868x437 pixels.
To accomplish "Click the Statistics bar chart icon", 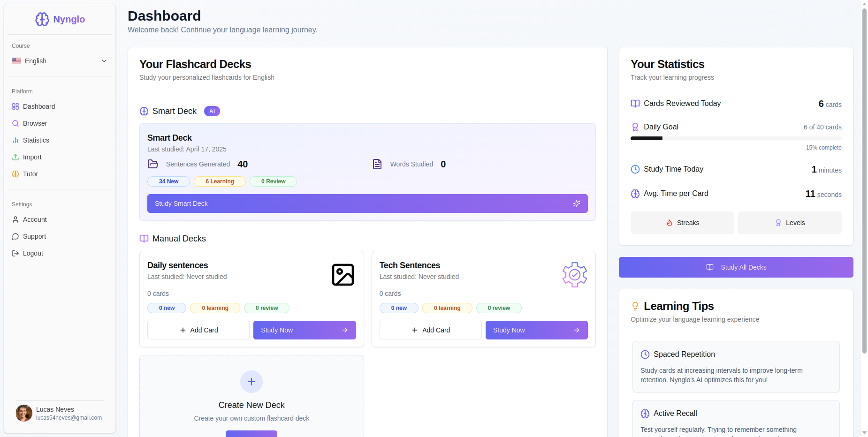I will point(15,140).
